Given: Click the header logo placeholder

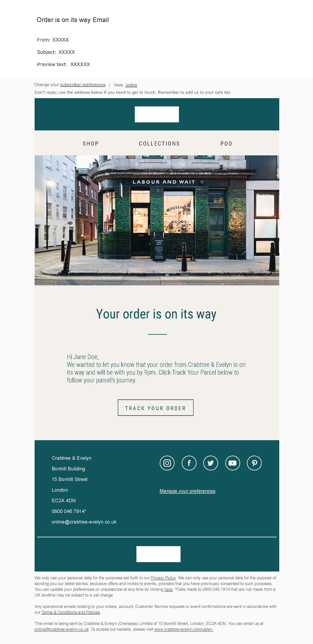Looking at the screenshot, I should click(x=157, y=114).
